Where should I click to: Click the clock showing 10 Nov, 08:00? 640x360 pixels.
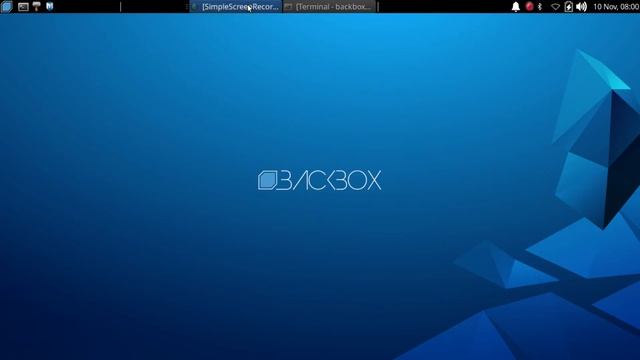tap(616, 7)
